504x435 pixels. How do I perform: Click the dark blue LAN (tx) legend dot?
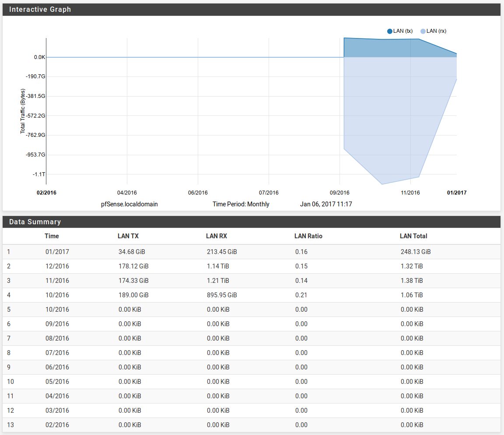390,31
